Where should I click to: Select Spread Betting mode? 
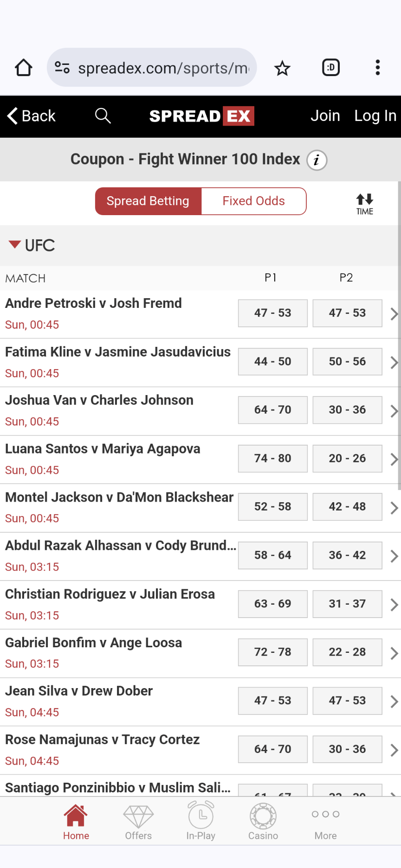(x=148, y=201)
